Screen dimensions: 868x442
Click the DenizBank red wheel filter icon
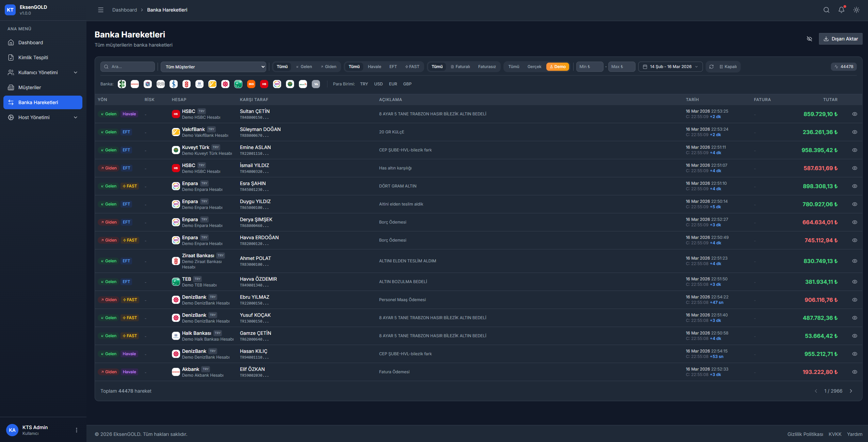pyautogui.click(x=225, y=84)
